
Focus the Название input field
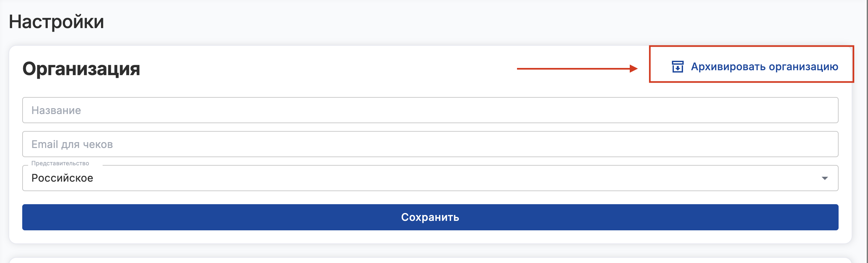pyautogui.click(x=430, y=110)
